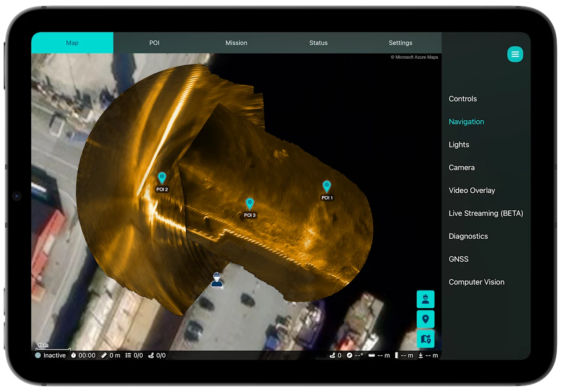Click the route counter showing a single 0
This screenshot has width=562, height=392.
coord(335,356)
